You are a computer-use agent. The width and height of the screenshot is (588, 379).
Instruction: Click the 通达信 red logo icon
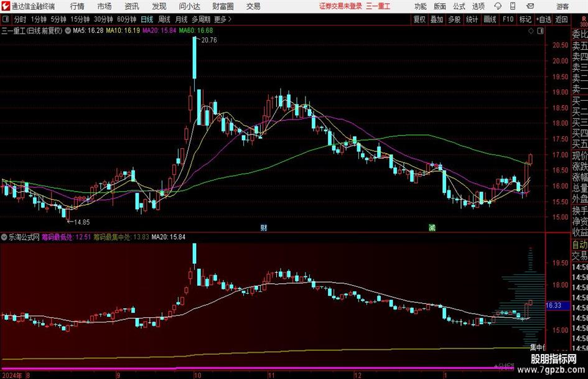6,6
